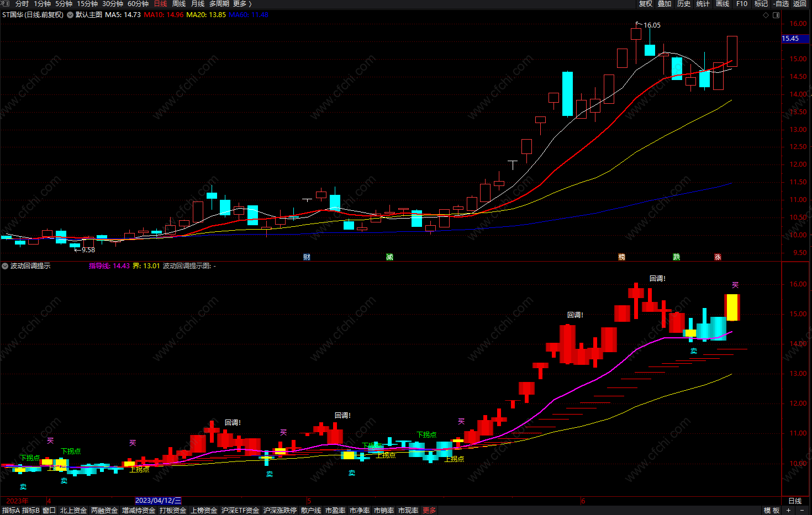The image size is (812, 515).
Task: Click the 叠加 overlay button
Action: tap(665, 4)
